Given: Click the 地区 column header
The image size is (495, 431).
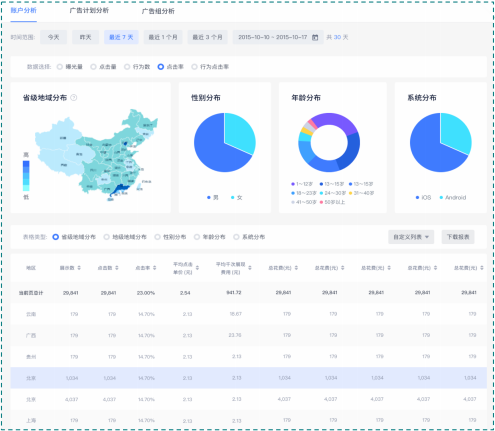Looking at the screenshot, I should pos(31,268).
